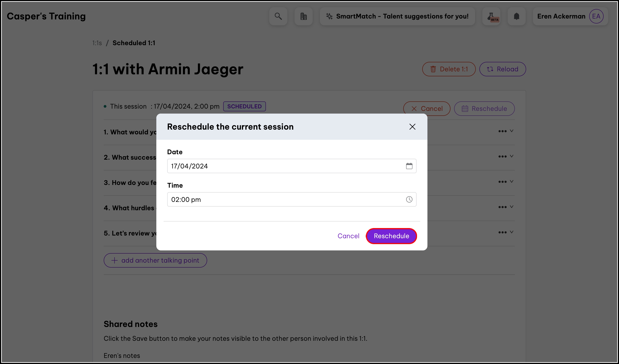619x364 pixels.
Task: Expand talking point 3 chevron
Action: coord(511,181)
